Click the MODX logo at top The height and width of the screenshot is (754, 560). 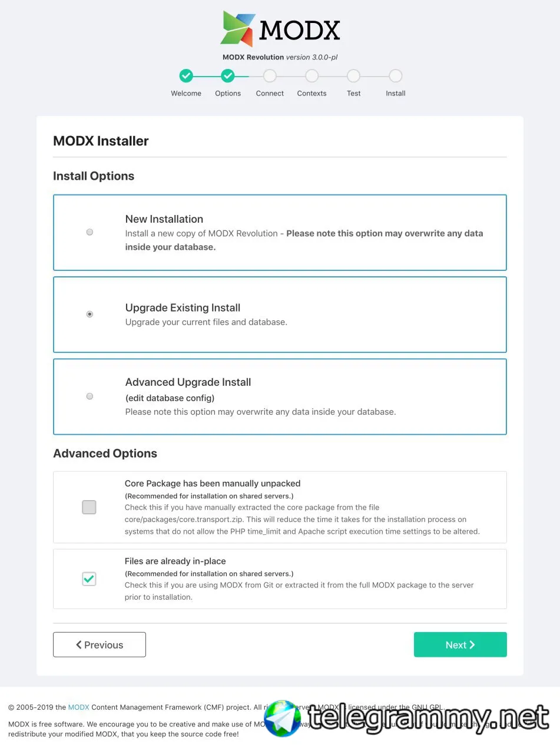280,29
